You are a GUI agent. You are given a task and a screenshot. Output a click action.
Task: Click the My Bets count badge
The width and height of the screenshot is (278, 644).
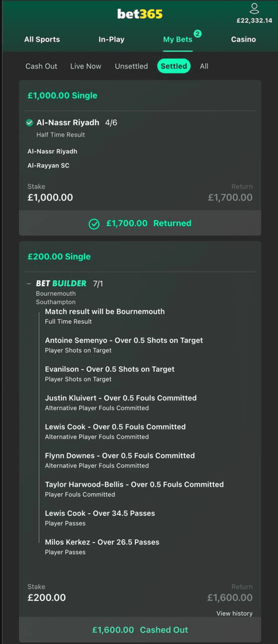coord(197,33)
